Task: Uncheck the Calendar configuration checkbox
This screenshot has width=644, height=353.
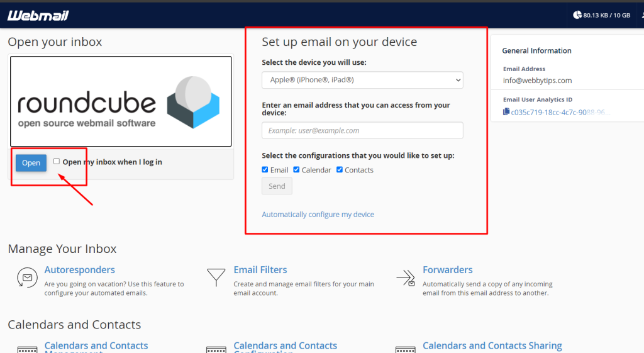Action: click(x=297, y=170)
